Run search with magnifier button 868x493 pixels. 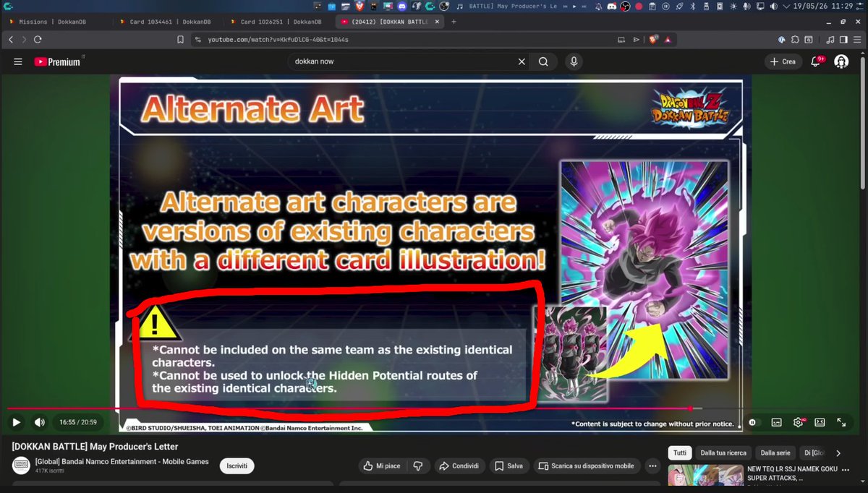[x=542, y=61]
